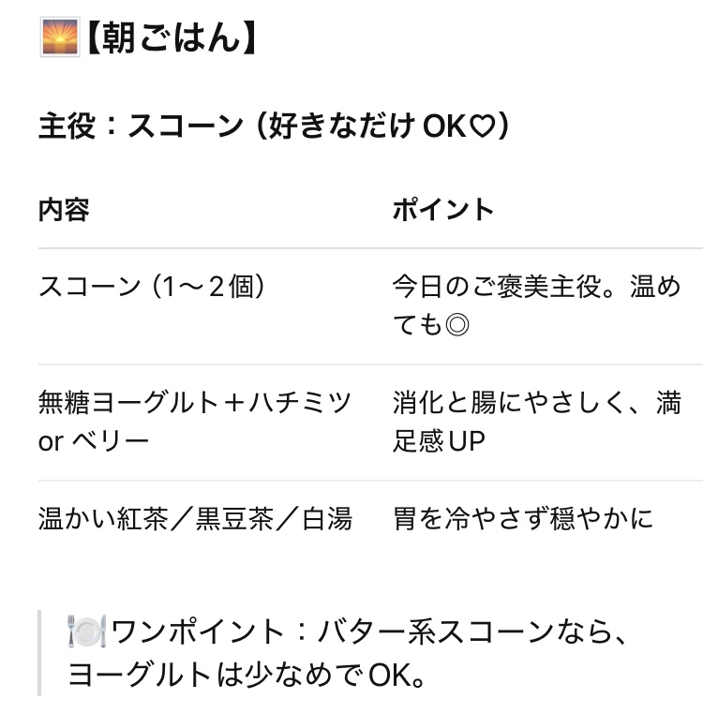703x728 pixels.
Task: Click the OK text in subheading
Action: [x=444, y=126]
